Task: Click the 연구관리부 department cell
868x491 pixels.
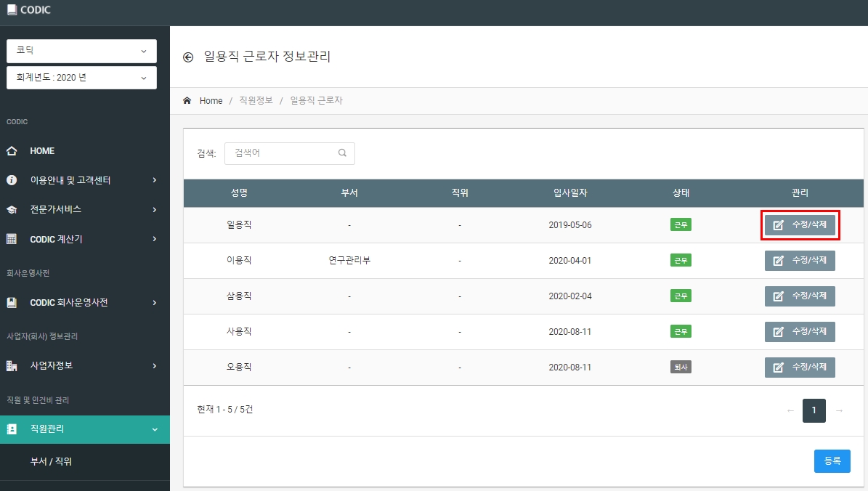Action: click(x=349, y=260)
